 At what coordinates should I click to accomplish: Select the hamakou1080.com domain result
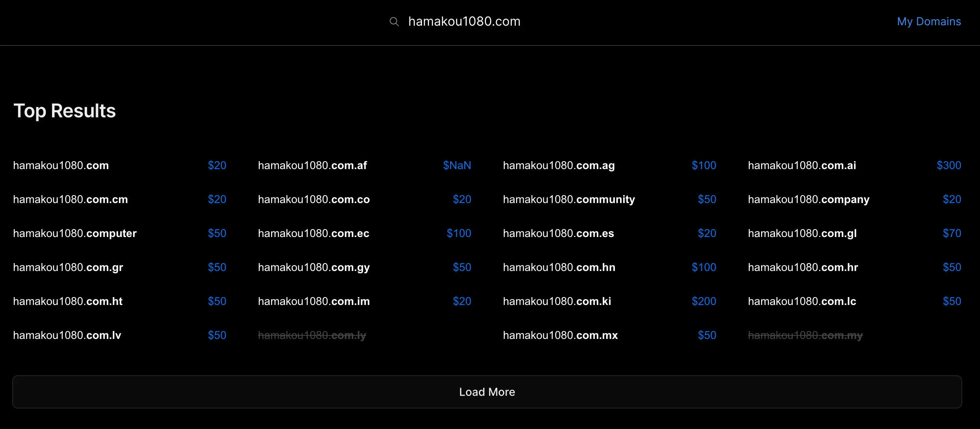pos(61,166)
